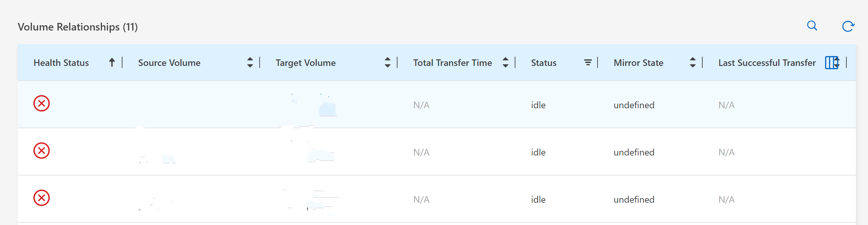Click the red error health icon in second row

coord(41,151)
